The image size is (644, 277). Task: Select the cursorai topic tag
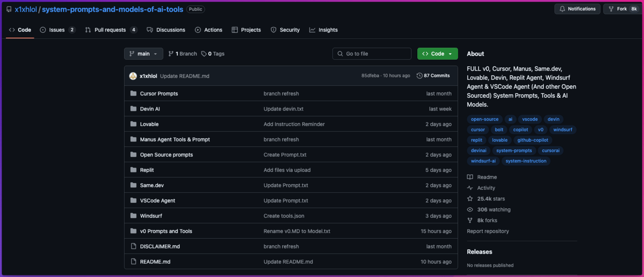tap(551, 150)
